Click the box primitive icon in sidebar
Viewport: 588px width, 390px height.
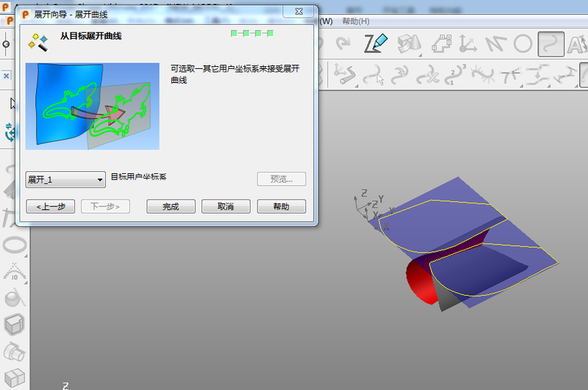[14, 324]
